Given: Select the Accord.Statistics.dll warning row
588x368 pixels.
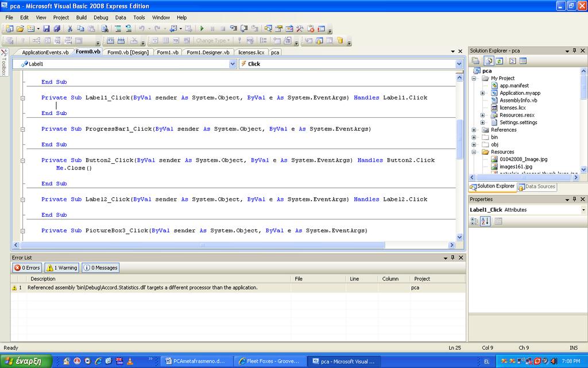Looking at the screenshot, I should (x=238, y=287).
